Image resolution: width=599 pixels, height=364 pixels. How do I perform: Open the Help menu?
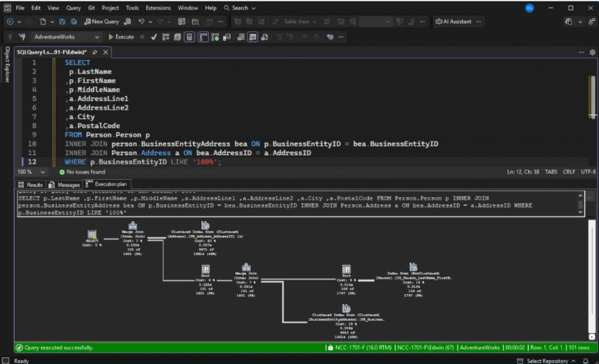211,8
